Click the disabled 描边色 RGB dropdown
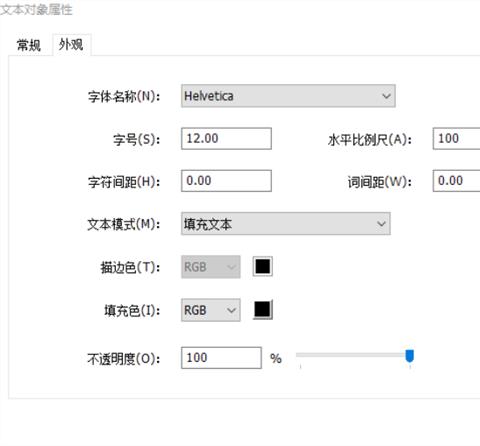480x446 pixels. pyautogui.click(x=211, y=267)
